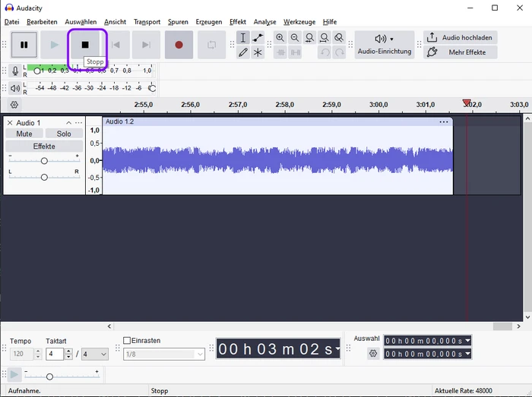Click the Undo arrow icon
This screenshot has height=397, width=532.
[325, 52]
